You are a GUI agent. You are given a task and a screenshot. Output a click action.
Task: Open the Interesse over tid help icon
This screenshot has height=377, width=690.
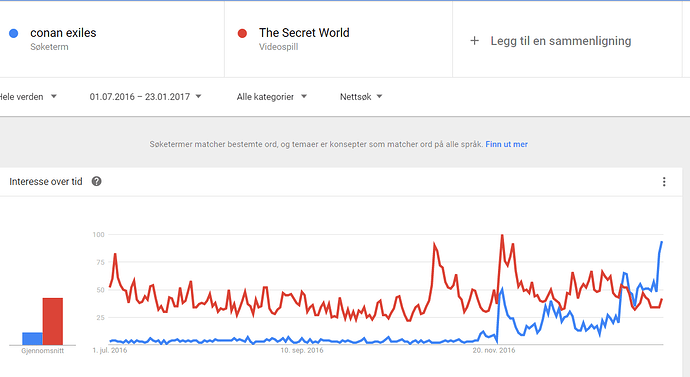coord(96,181)
